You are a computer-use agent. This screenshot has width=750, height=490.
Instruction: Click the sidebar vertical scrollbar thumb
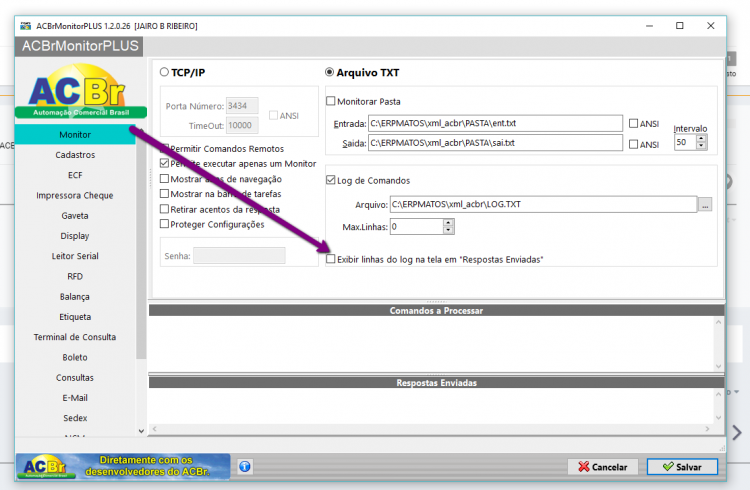click(141, 246)
